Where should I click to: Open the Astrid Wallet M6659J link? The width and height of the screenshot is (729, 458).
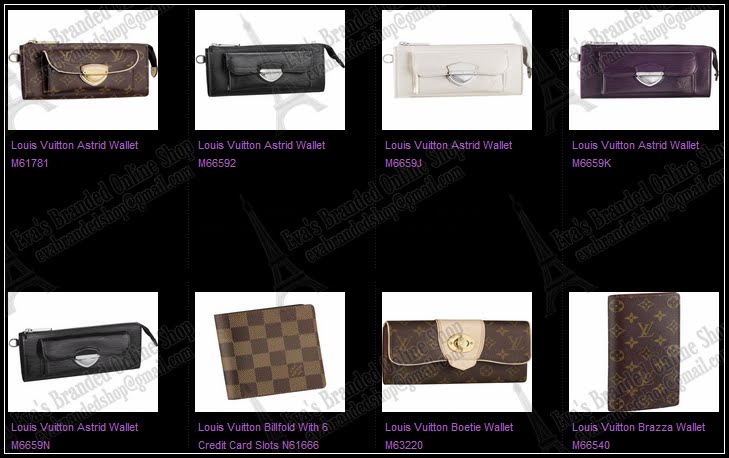(x=448, y=154)
